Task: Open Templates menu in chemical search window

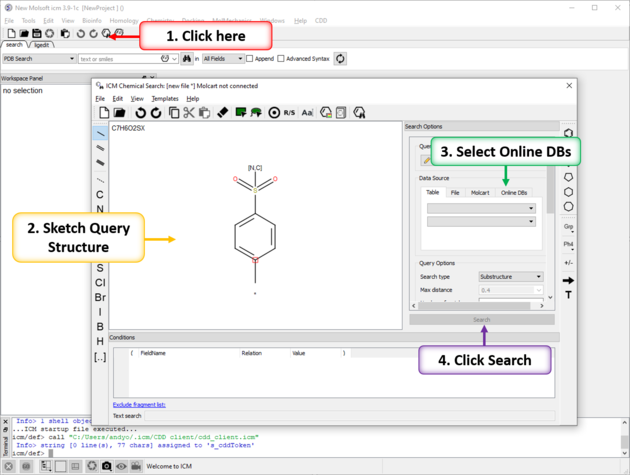Action: coord(164,99)
